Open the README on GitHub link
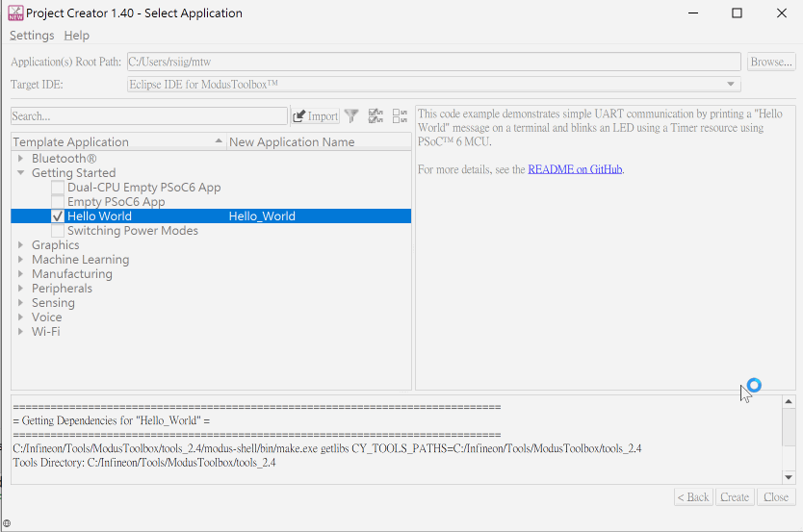803x532 pixels. tap(575, 169)
